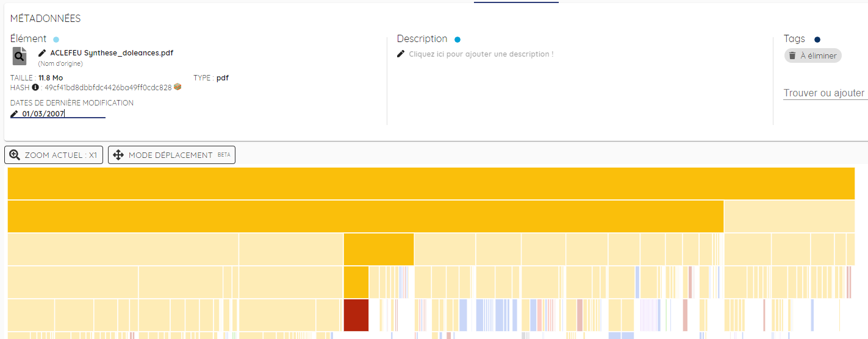Activate Mode déplacement beta

171,155
